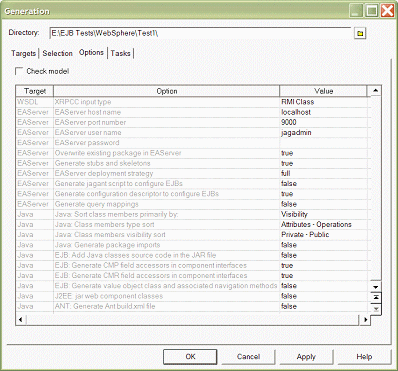
Task: Click the jump-to-top list arrow icon
Action: 376,297
